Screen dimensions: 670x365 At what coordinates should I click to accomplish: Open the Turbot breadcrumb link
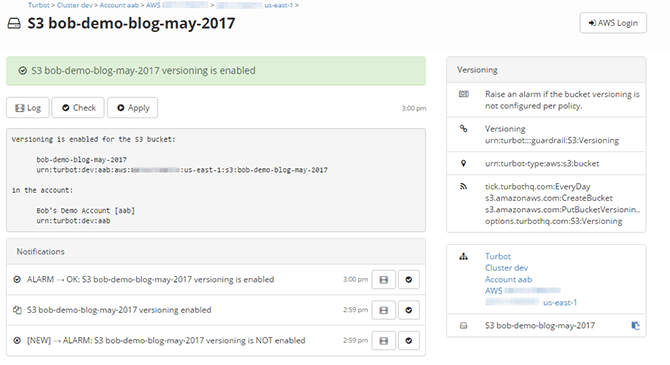[39, 5]
